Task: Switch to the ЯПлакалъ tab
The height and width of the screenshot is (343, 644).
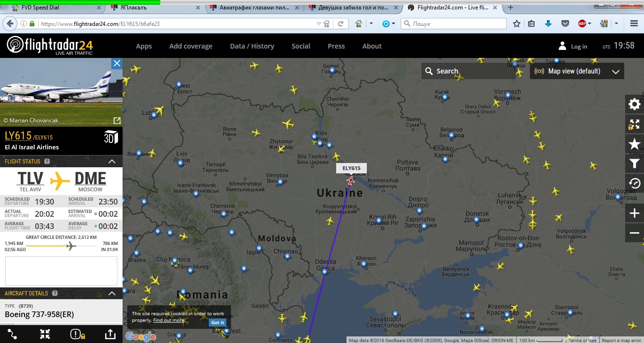Action: [153, 8]
